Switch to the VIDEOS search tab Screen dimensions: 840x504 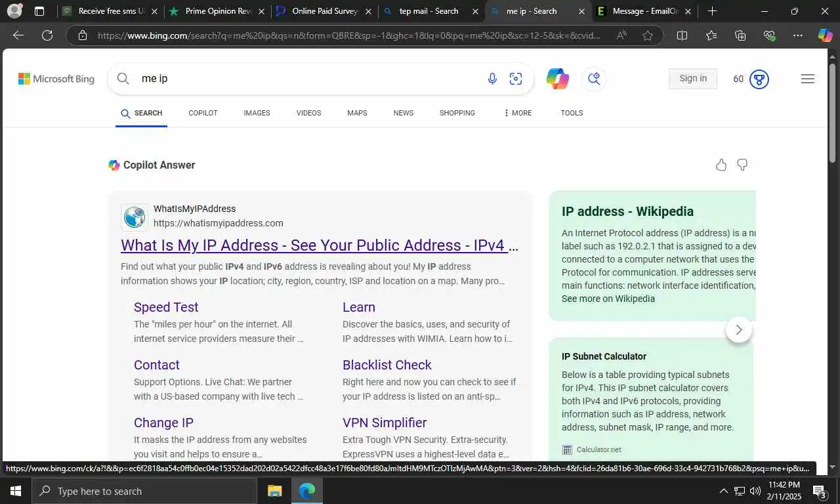point(308,113)
